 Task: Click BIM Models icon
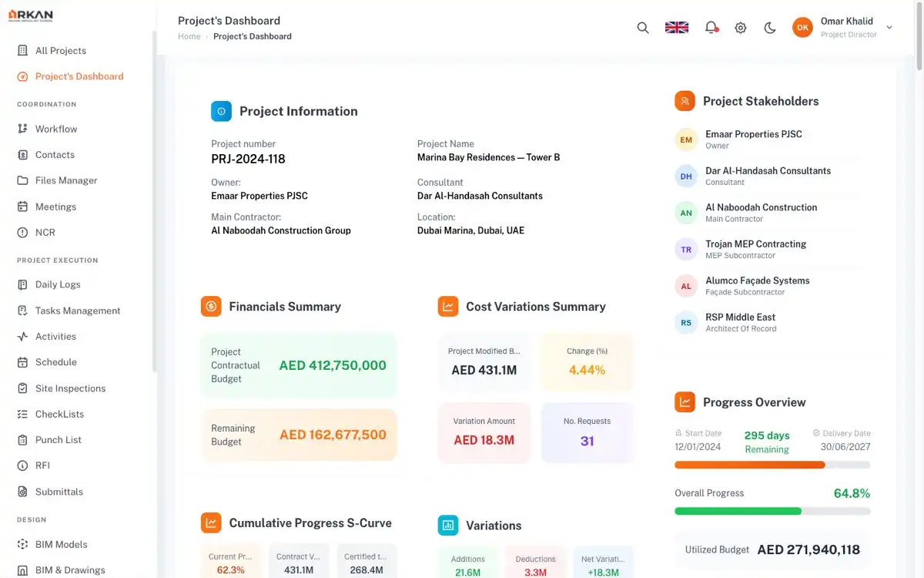(x=22, y=544)
